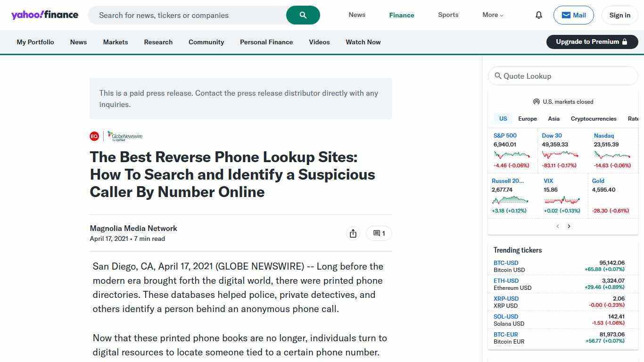Open the BTC-USD trending ticker

(x=505, y=263)
